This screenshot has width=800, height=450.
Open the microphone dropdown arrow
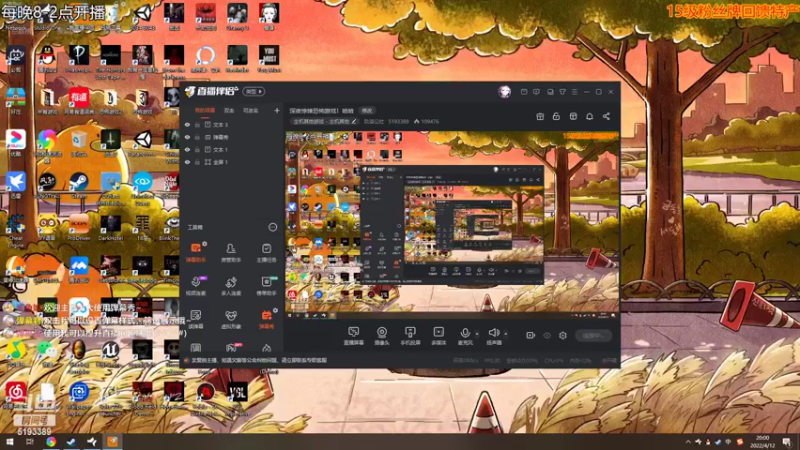coord(477,334)
